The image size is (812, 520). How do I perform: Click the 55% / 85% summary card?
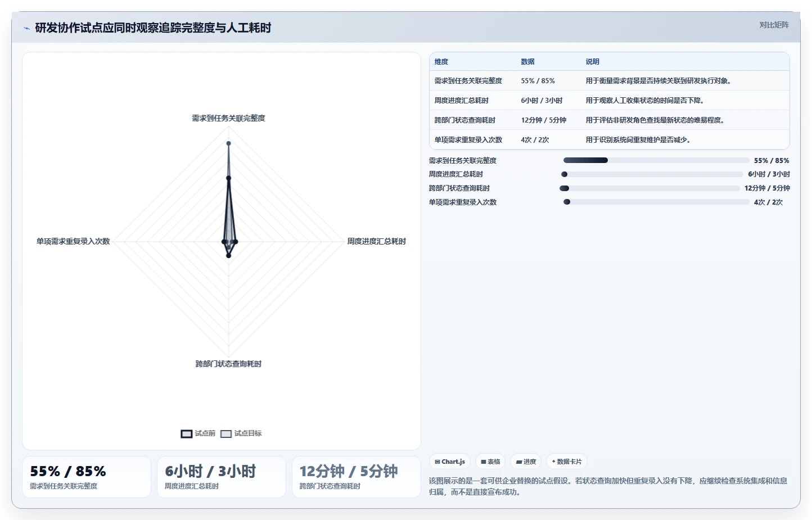point(87,477)
